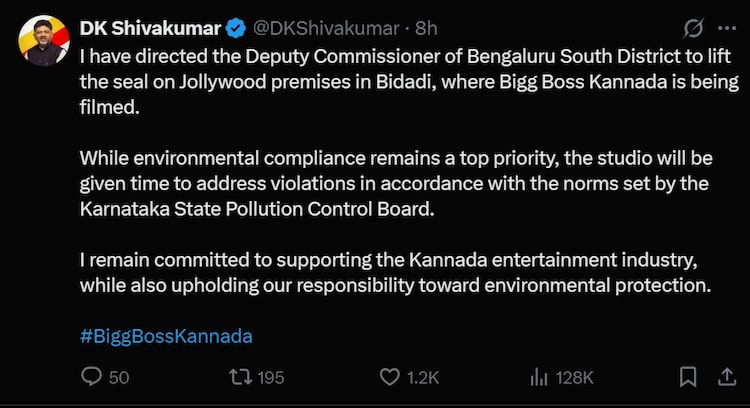Image resolution: width=750 pixels, height=408 pixels.
Task: Click the 195 reposts count
Action: (270, 377)
